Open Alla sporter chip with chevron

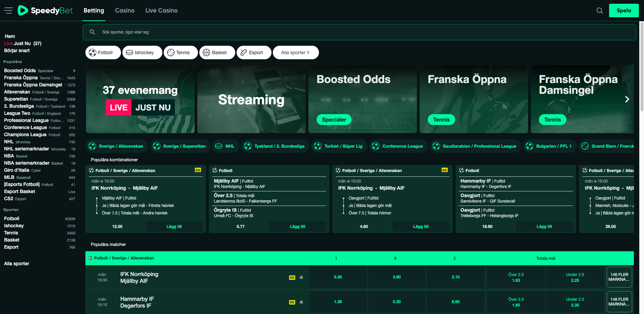click(x=296, y=53)
